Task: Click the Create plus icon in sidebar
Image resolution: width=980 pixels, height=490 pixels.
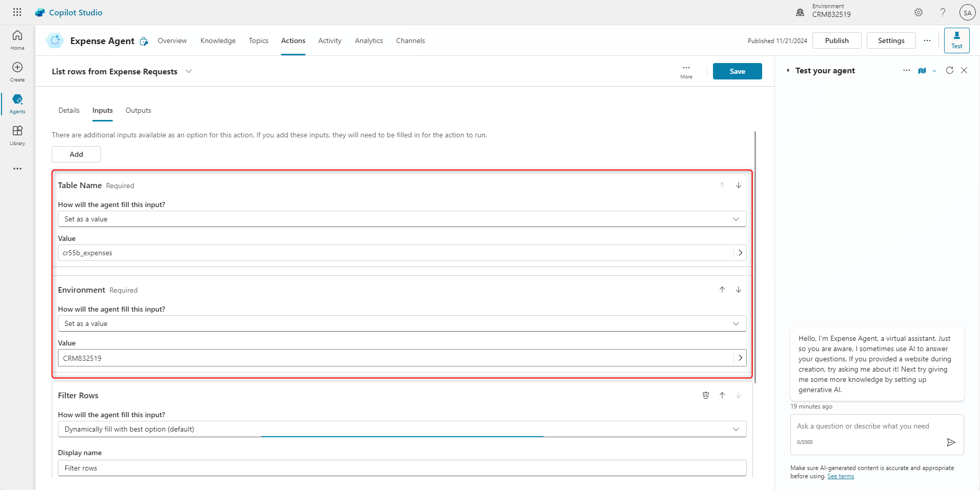Action: pyautogui.click(x=17, y=72)
